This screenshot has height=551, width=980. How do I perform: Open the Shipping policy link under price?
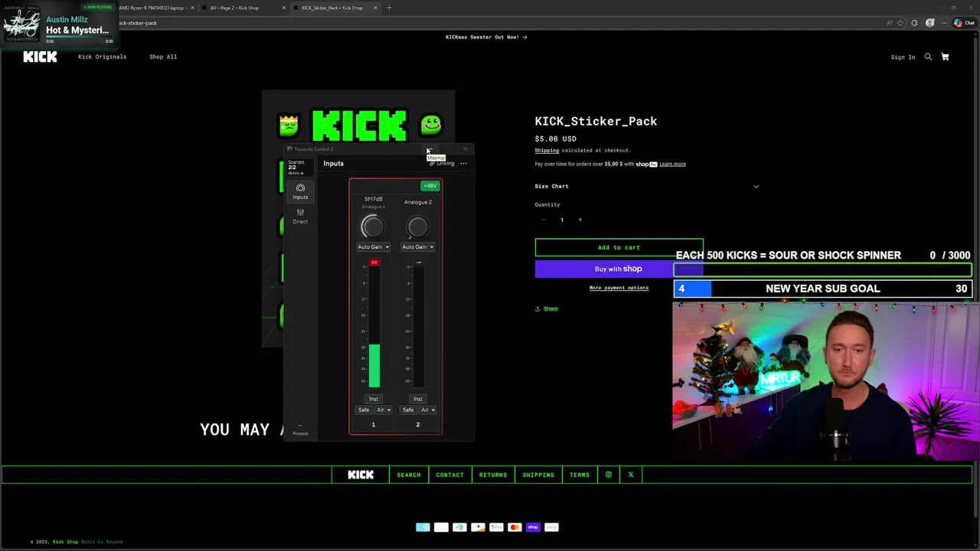pos(547,150)
